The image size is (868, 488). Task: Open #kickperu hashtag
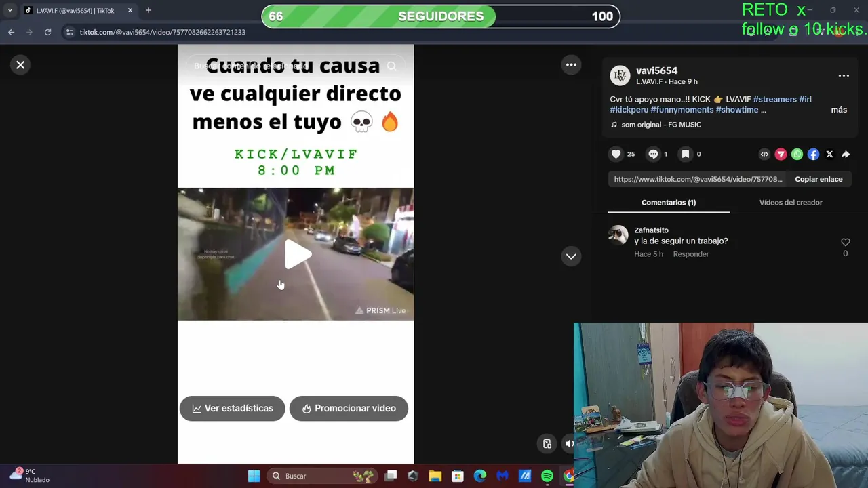(x=629, y=110)
